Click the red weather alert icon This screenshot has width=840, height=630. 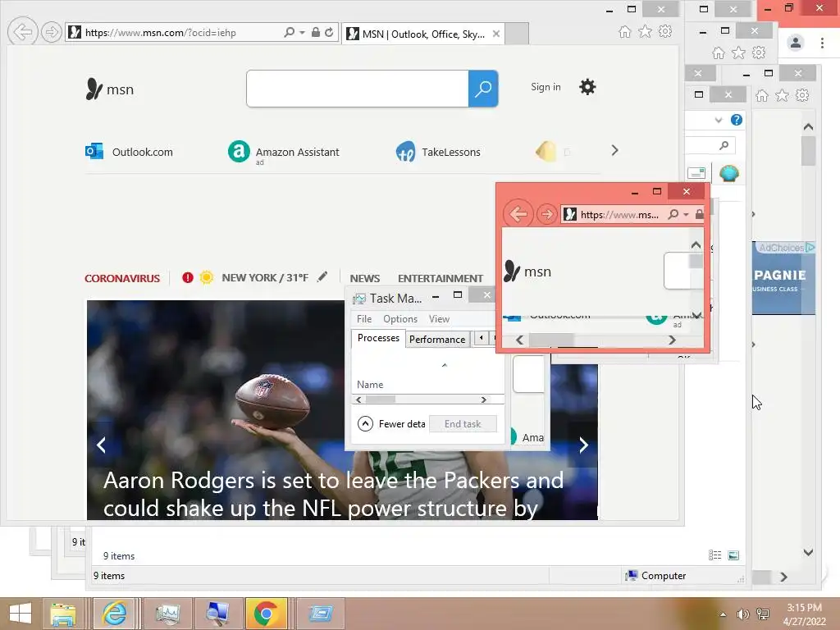(188, 277)
